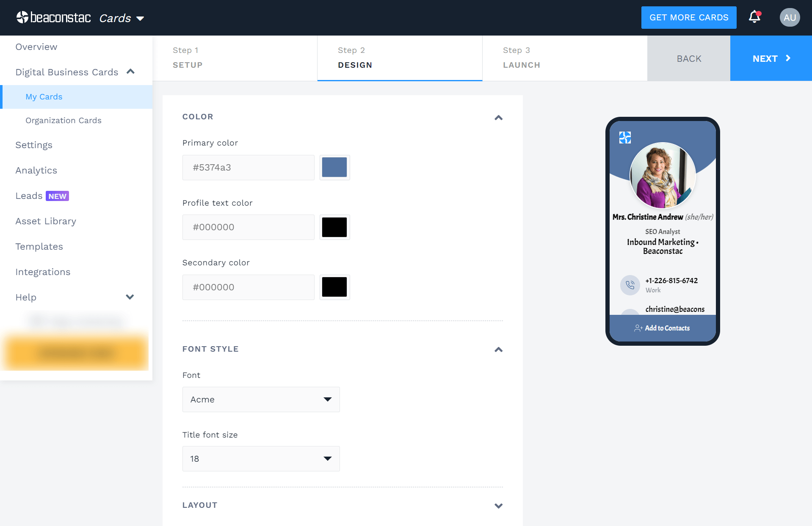This screenshot has width=812, height=526.
Task: Click the Beaconstac logo
Action: [x=53, y=17]
